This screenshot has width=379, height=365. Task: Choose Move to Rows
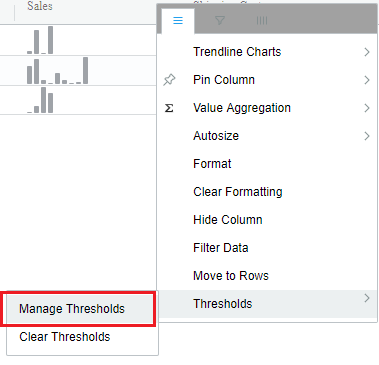(231, 276)
